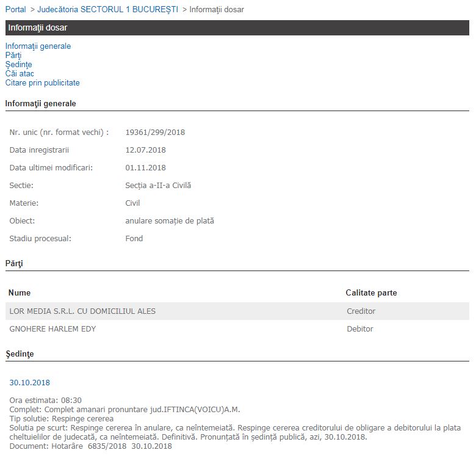Jump to Informații generale anchor link
The height and width of the screenshot is (461, 476).
click(38, 46)
